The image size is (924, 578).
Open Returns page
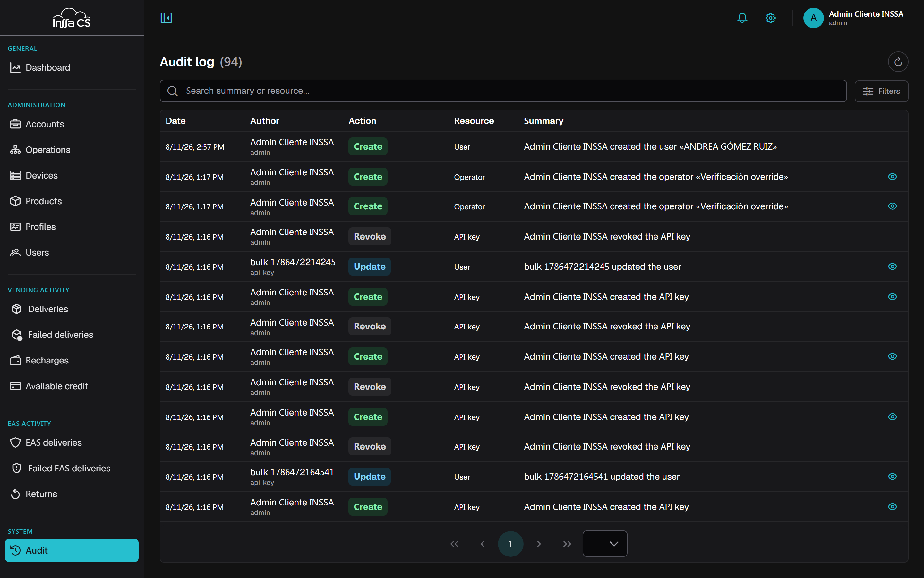(x=72, y=494)
